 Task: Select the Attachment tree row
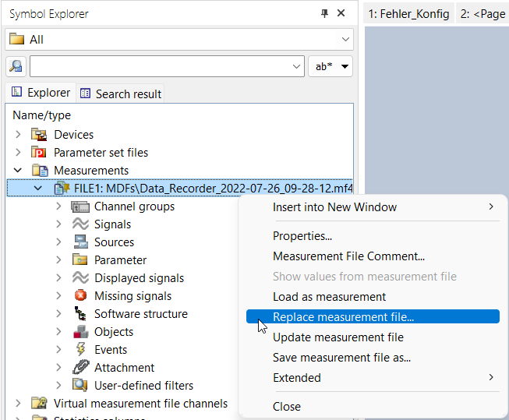pyautogui.click(x=125, y=368)
